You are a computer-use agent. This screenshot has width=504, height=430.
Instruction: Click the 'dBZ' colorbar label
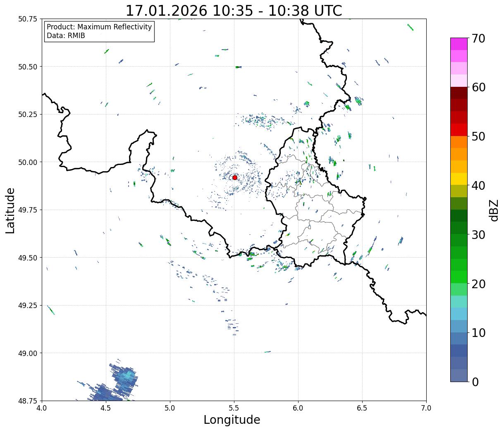point(494,210)
